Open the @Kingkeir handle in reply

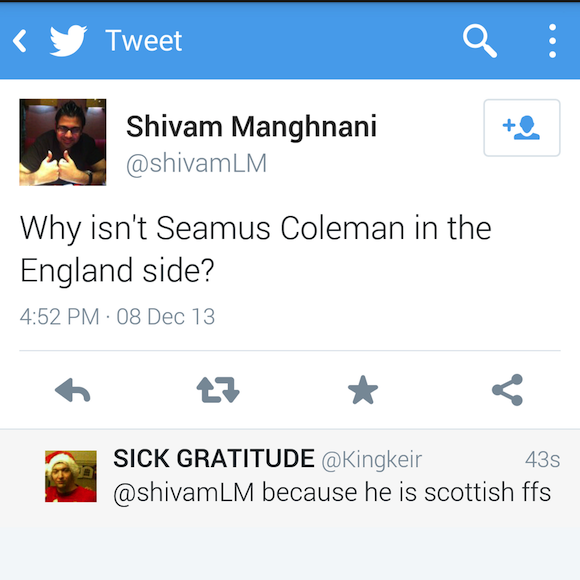pos(372,460)
